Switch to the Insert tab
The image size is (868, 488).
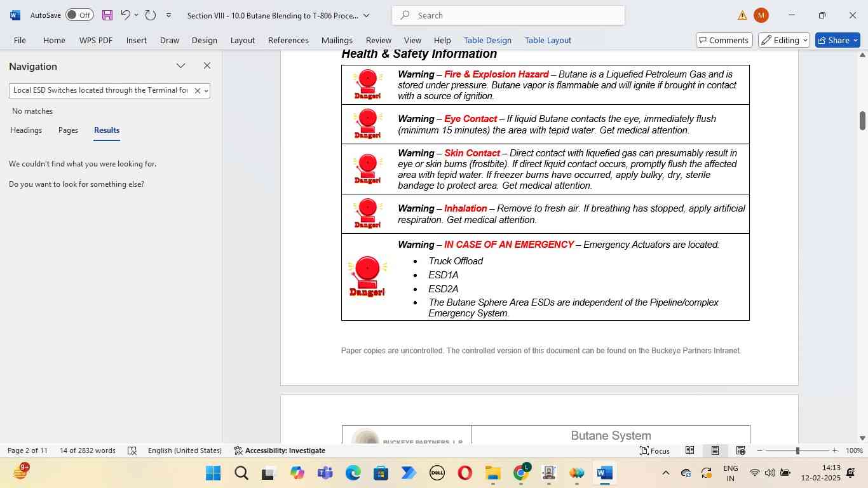pyautogui.click(x=136, y=40)
